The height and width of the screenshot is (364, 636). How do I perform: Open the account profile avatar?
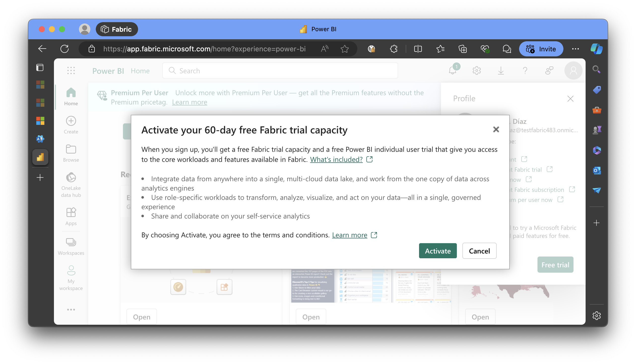573,70
